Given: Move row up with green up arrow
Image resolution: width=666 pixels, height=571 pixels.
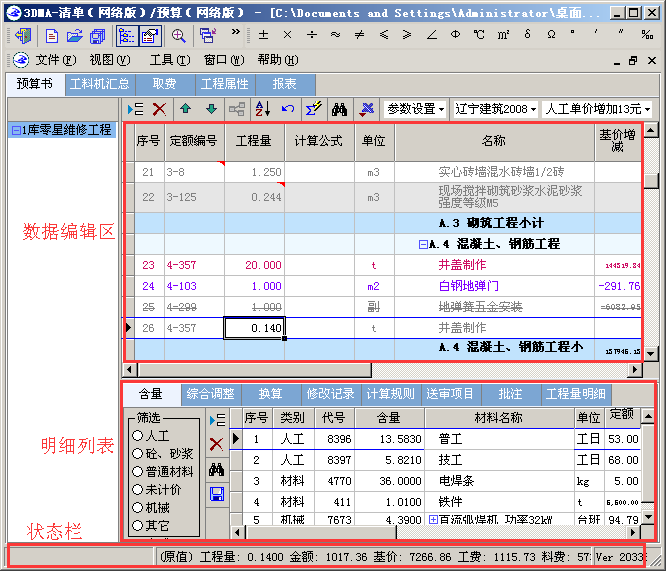Looking at the screenshot, I should click(x=185, y=109).
